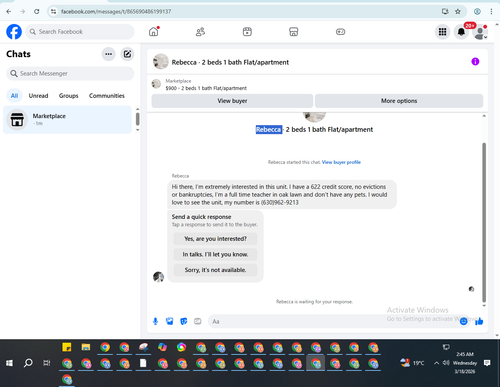Open conversation information purple icon
This screenshot has width=500, height=387.
[475, 61]
